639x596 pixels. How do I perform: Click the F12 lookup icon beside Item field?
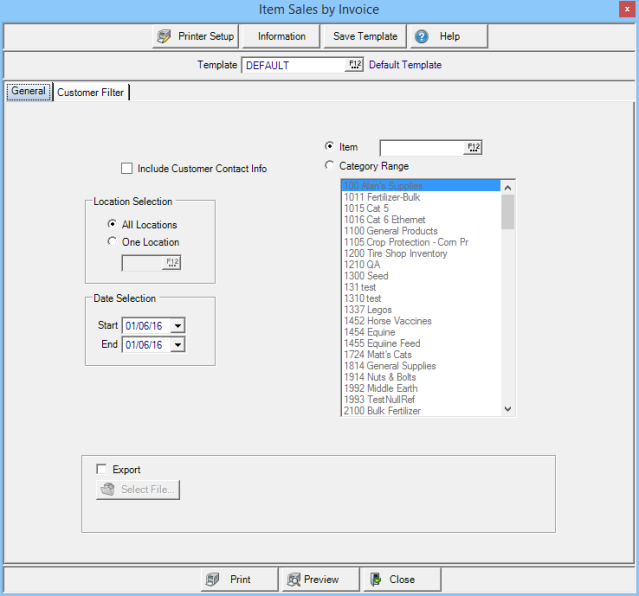[473, 148]
